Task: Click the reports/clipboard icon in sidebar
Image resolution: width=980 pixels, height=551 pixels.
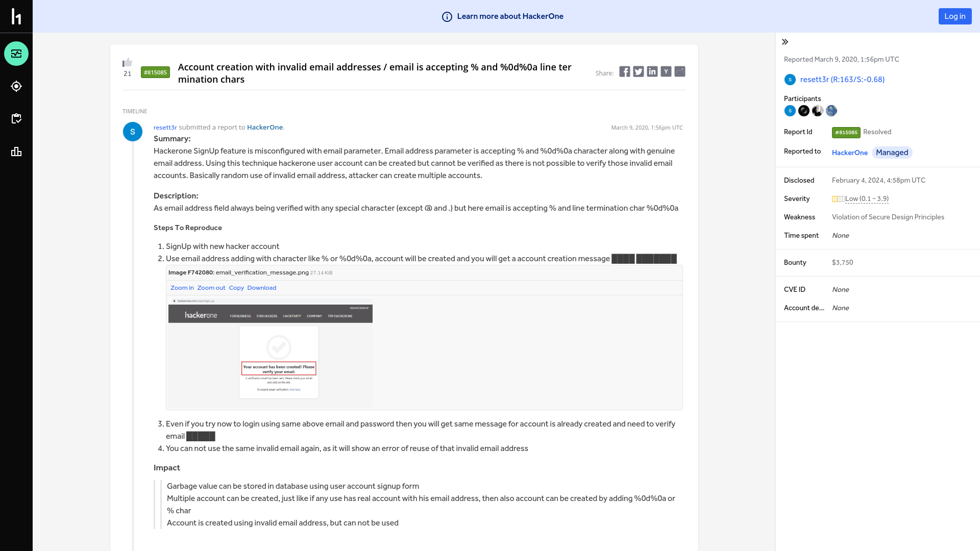Action: pyautogui.click(x=16, y=118)
